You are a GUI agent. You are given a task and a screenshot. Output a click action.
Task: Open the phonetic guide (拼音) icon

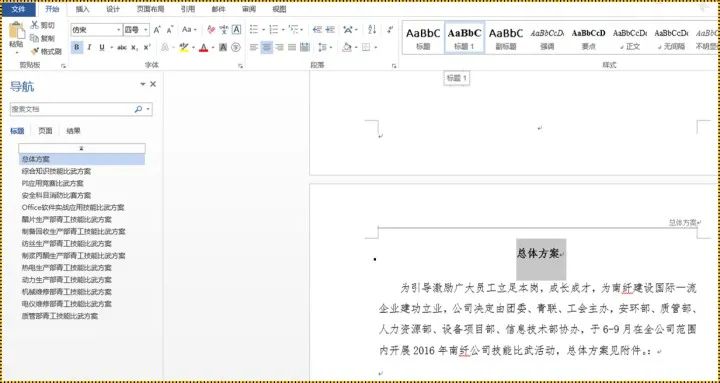[224, 30]
